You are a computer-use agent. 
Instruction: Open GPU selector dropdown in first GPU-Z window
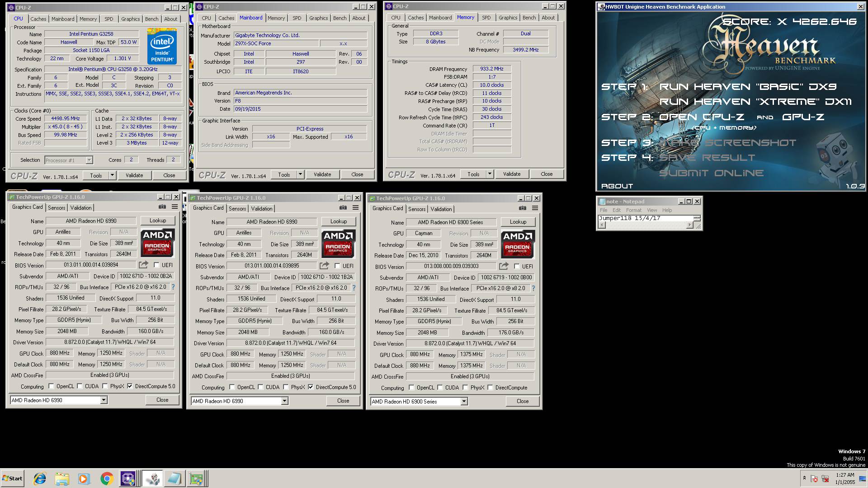click(104, 400)
